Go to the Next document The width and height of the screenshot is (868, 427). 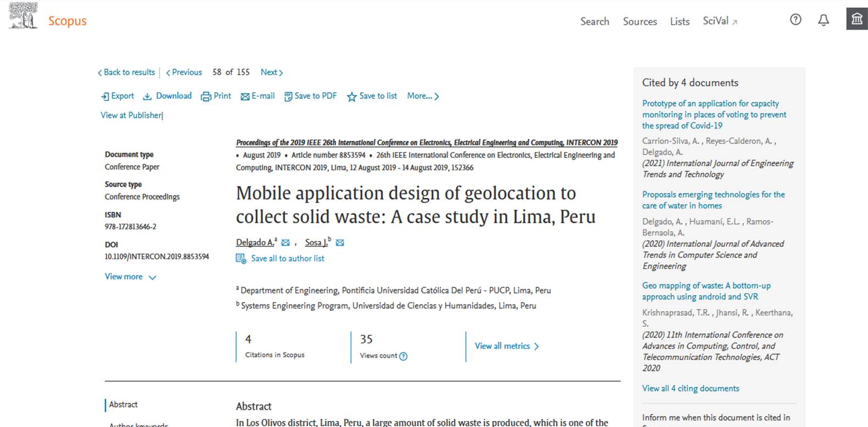click(x=272, y=72)
